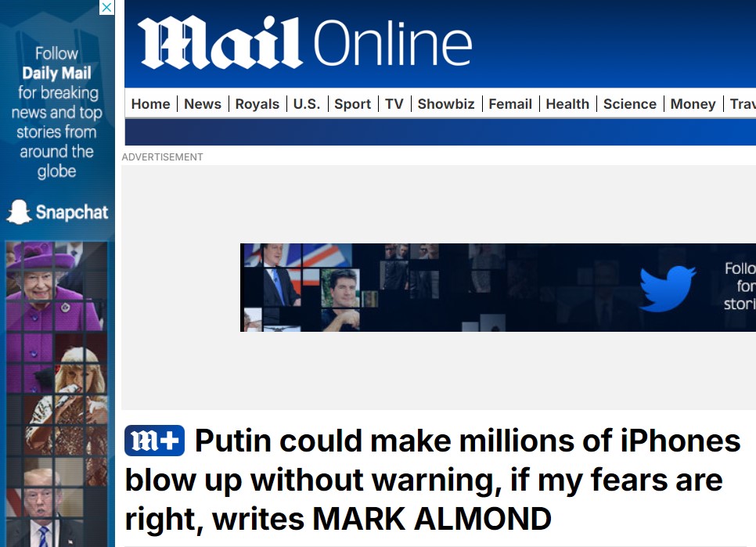Close the Snapchat sidebar ad
The width and height of the screenshot is (756, 547).
tap(106, 7)
